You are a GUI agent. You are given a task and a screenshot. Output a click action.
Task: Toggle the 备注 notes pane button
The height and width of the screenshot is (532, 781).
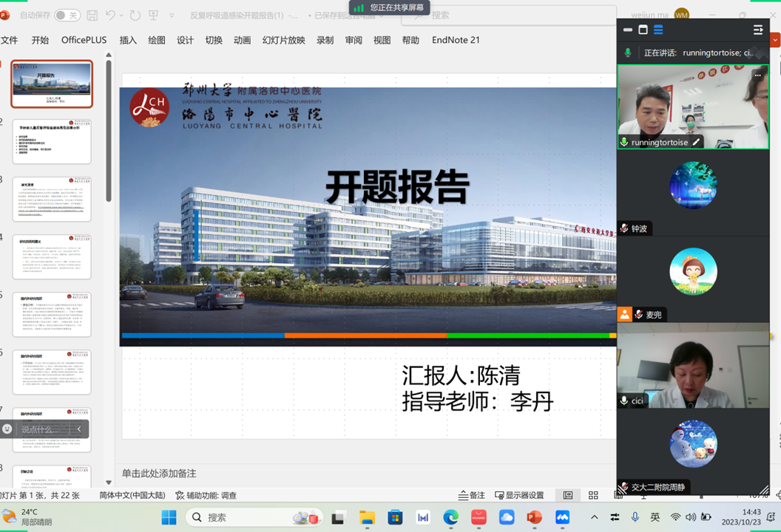coord(472,495)
